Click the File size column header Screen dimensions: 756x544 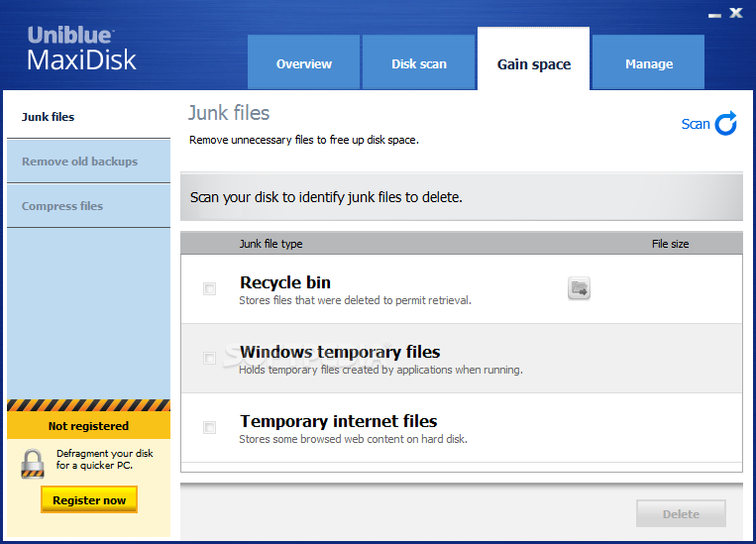pyautogui.click(x=670, y=244)
